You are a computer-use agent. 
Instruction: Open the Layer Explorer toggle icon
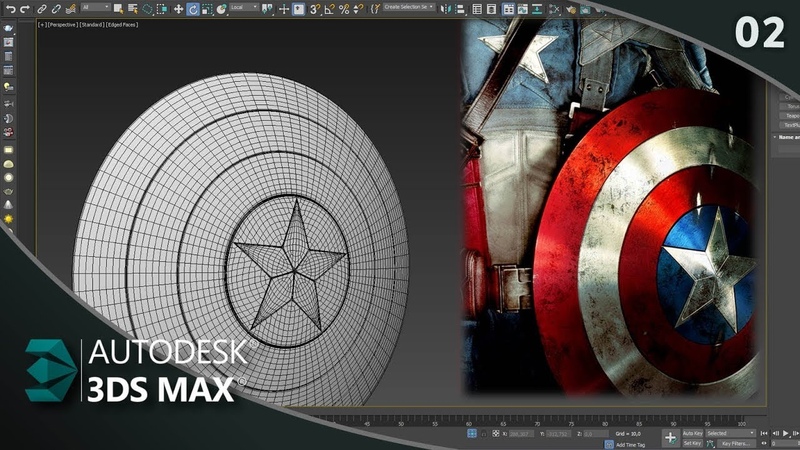click(x=491, y=9)
